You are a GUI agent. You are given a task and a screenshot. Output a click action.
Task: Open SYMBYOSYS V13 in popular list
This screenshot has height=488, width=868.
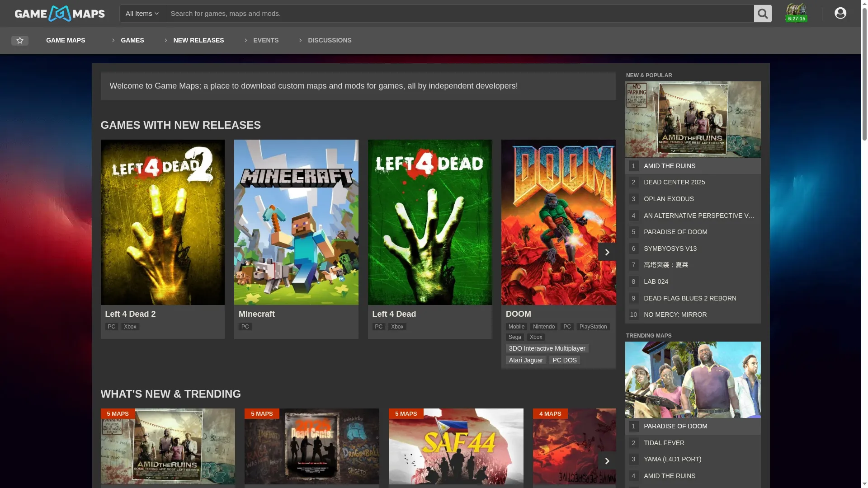[693, 249]
